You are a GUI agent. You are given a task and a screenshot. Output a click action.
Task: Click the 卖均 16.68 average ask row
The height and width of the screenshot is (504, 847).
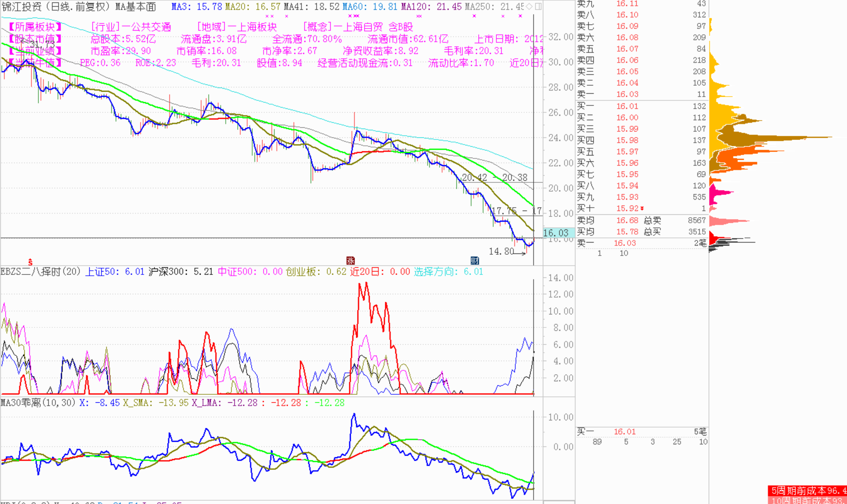608,220
